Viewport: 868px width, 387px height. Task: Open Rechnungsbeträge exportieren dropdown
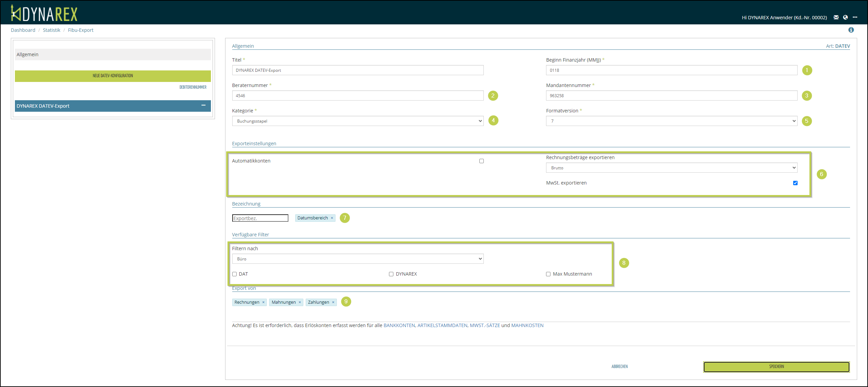click(671, 168)
